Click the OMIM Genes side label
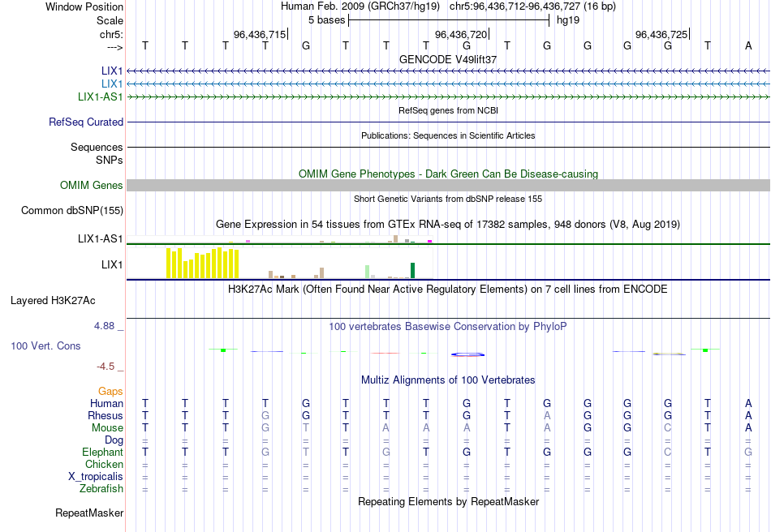Viewport: 771px width, 532px height. [92, 185]
